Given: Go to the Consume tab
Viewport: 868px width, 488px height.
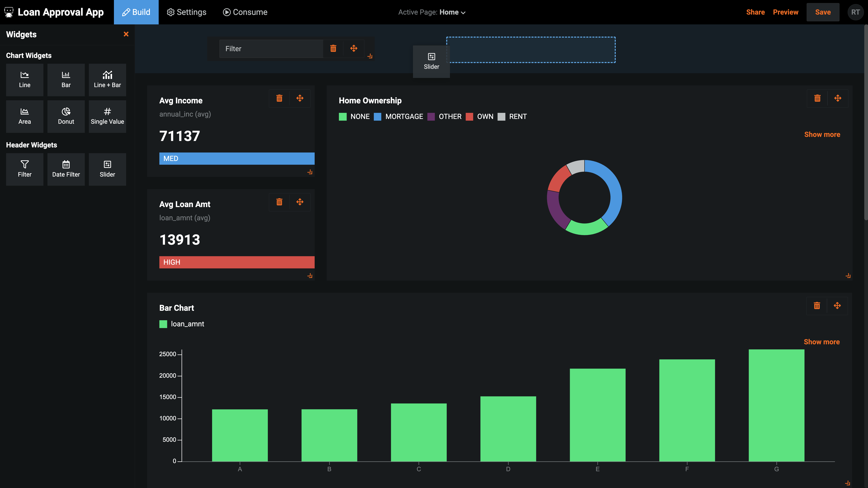Looking at the screenshot, I should pyautogui.click(x=245, y=12).
